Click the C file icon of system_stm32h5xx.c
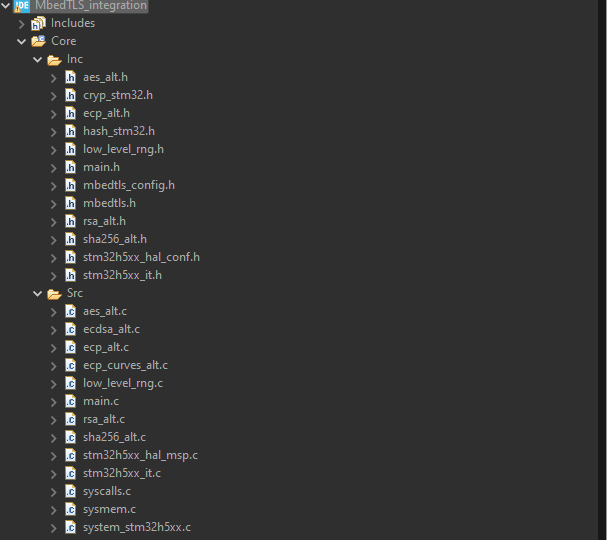Viewport: 607px width, 540px height. (x=70, y=527)
